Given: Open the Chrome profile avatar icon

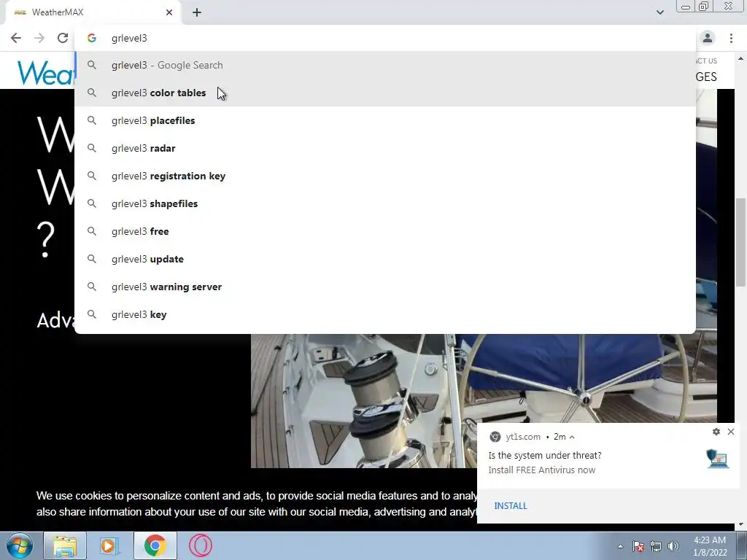Looking at the screenshot, I should click(708, 38).
